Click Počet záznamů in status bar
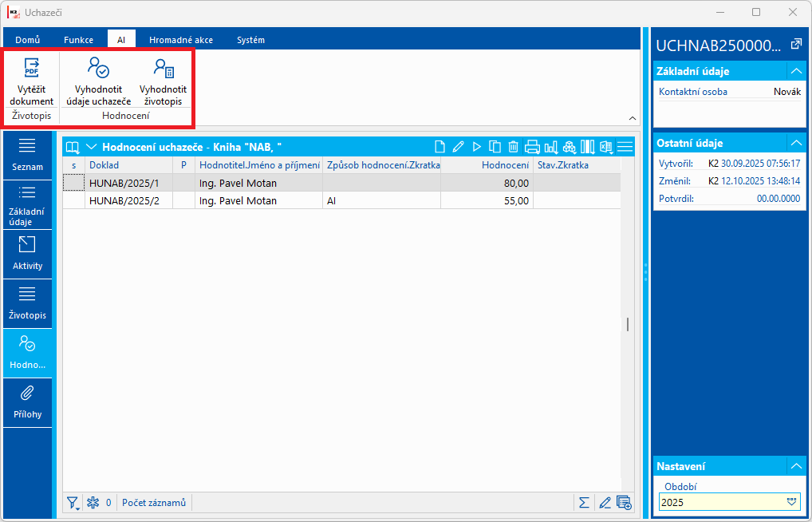 coord(154,502)
